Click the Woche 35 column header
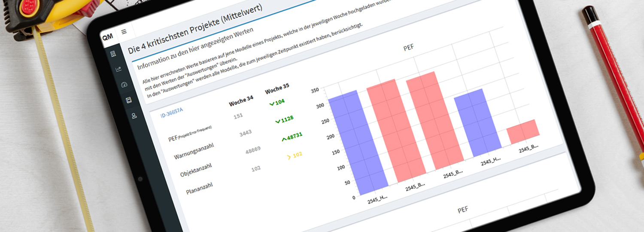 tap(277, 89)
